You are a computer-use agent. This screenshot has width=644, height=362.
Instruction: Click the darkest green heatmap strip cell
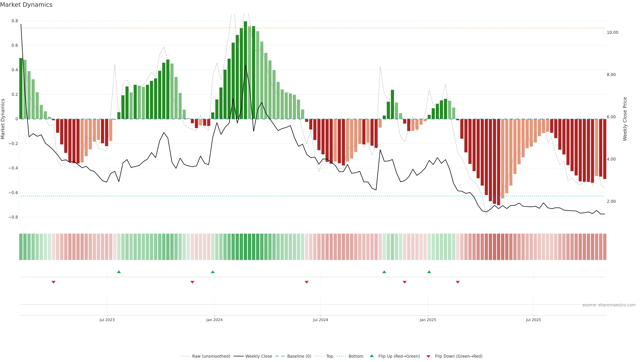tap(245, 247)
